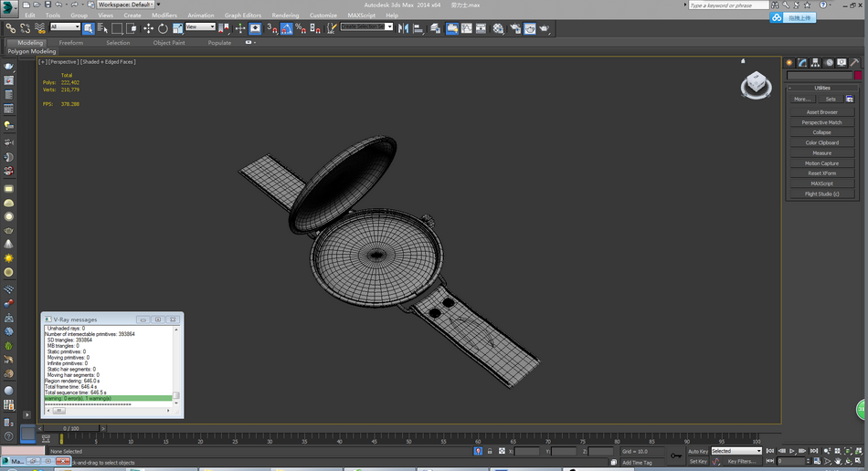The image size is (868, 471).
Task: Click the Reset XForm button
Action: pos(821,173)
